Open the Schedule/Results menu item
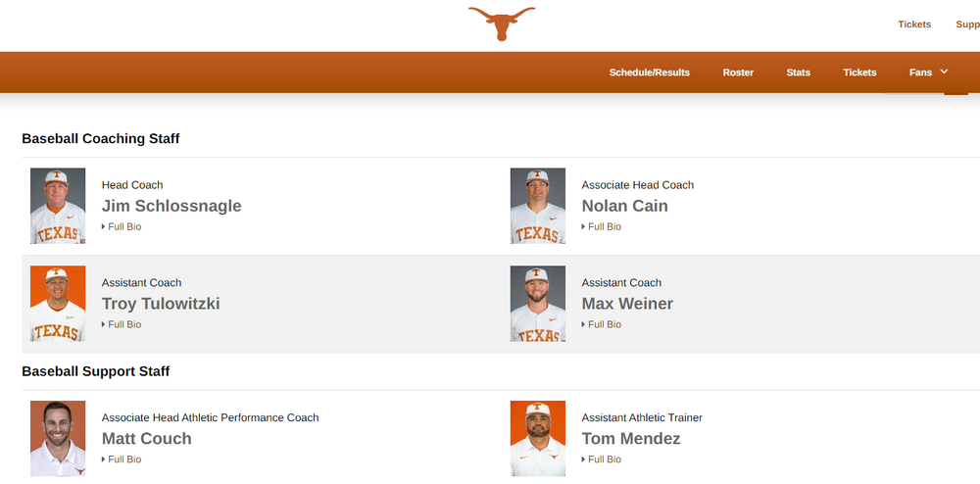Image resolution: width=980 pixels, height=484 pixels. tap(649, 73)
